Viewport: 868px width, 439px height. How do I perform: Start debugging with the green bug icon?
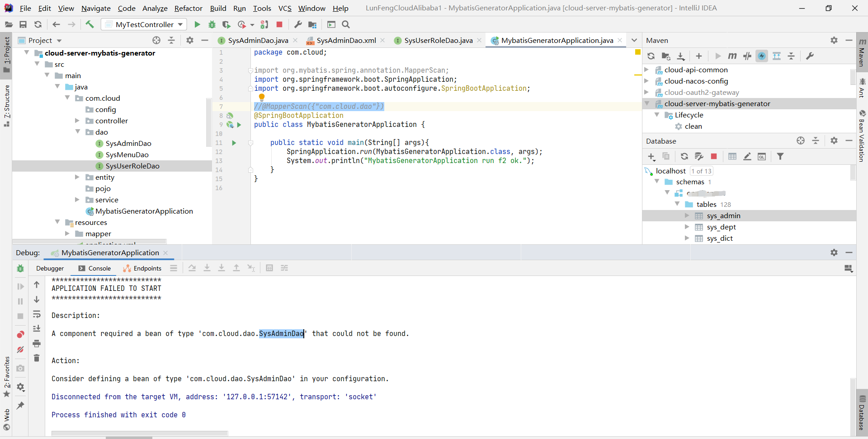click(x=212, y=24)
